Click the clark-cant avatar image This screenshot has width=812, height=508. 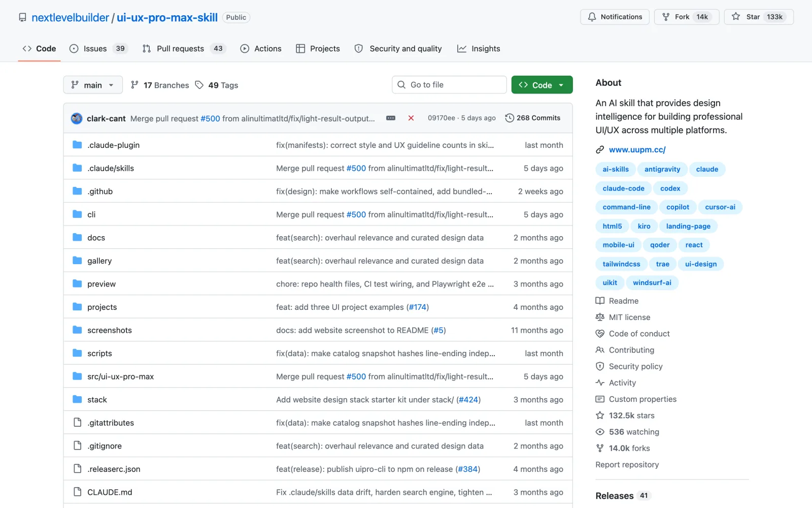[x=77, y=118]
